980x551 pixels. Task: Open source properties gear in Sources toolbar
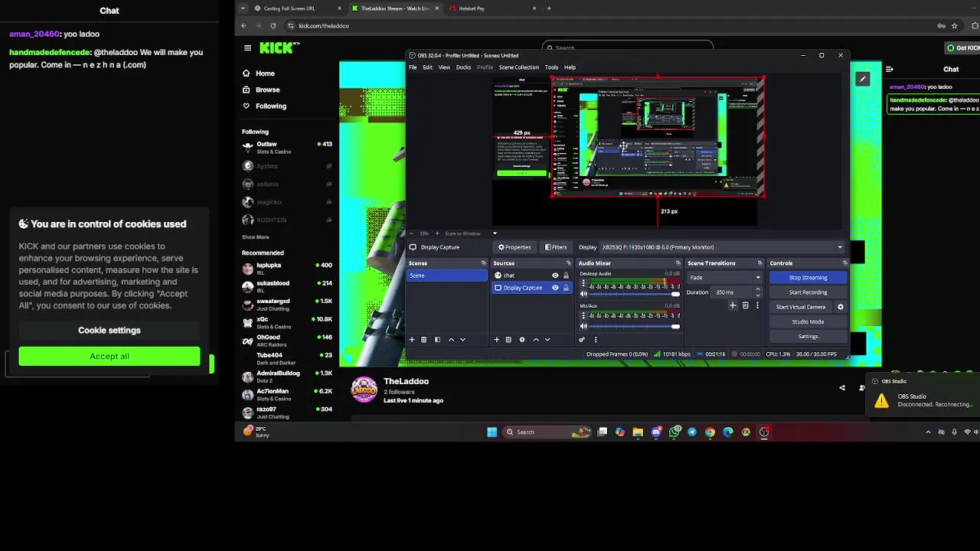pos(522,340)
